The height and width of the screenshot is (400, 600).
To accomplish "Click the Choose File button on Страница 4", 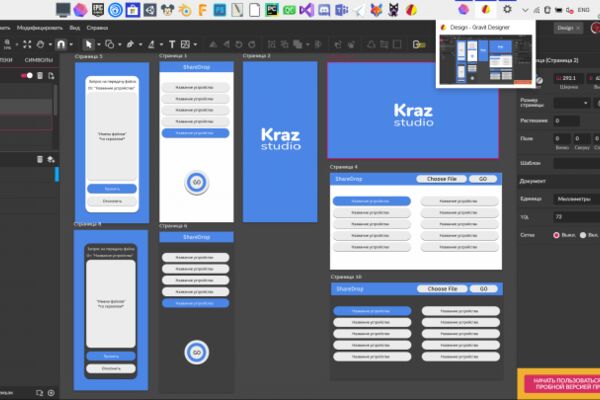I will point(442,179).
